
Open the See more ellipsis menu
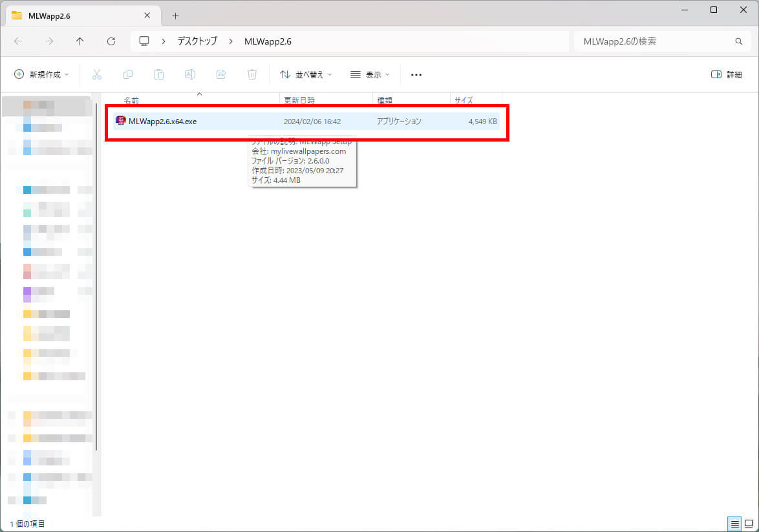pyautogui.click(x=416, y=75)
